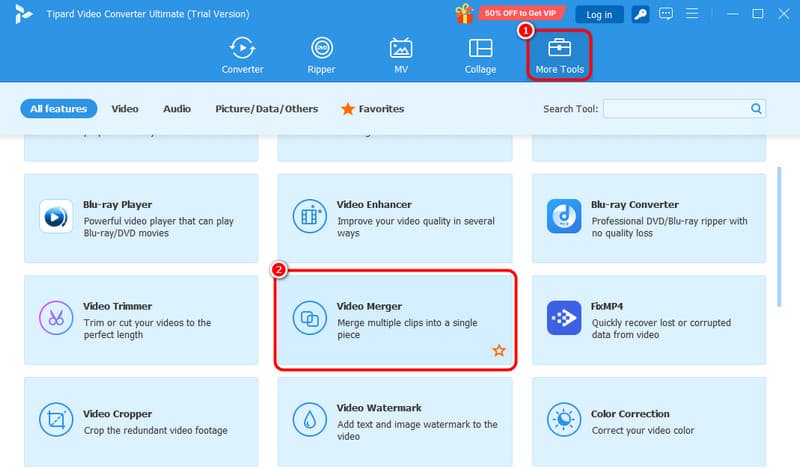Click the Video Watermark droplet icon
The image size is (800, 469).
point(310,420)
